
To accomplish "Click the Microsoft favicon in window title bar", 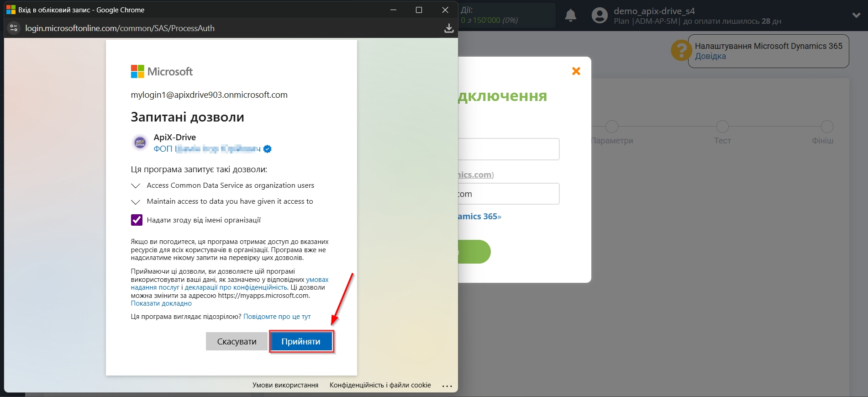I will (11, 10).
